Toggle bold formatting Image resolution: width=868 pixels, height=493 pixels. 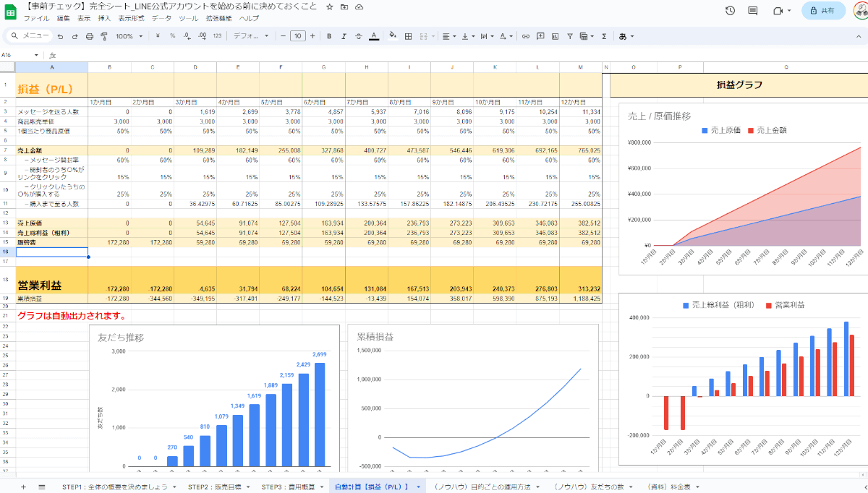click(329, 36)
